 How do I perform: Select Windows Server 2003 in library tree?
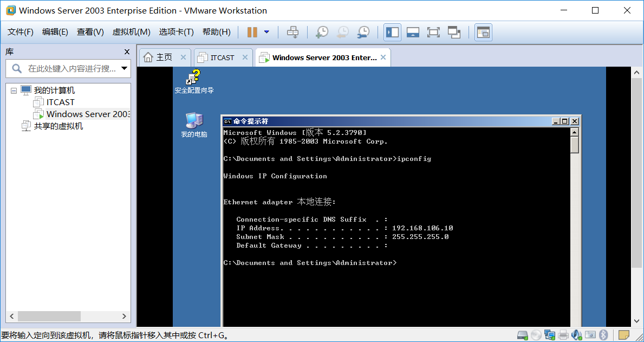click(88, 114)
